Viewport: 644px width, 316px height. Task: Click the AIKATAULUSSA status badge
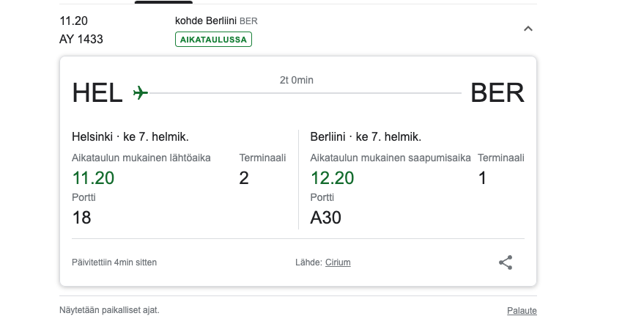click(x=213, y=40)
